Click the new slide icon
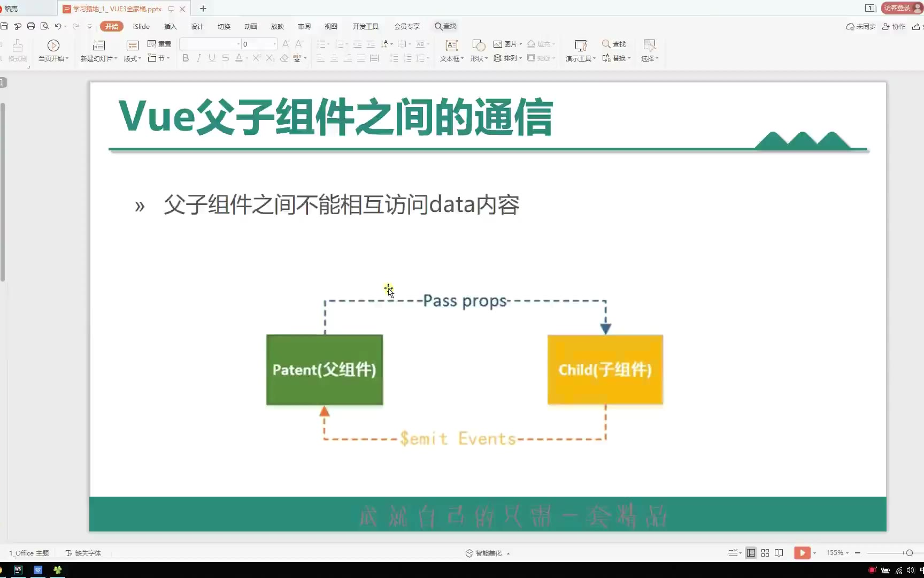The width and height of the screenshot is (924, 578). coord(99,45)
